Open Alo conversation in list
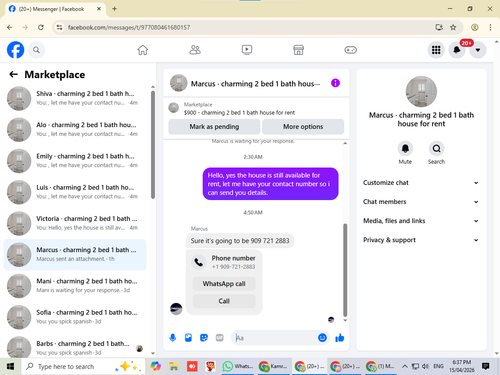The height and width of the screenshot is (375, 500). 75,129
